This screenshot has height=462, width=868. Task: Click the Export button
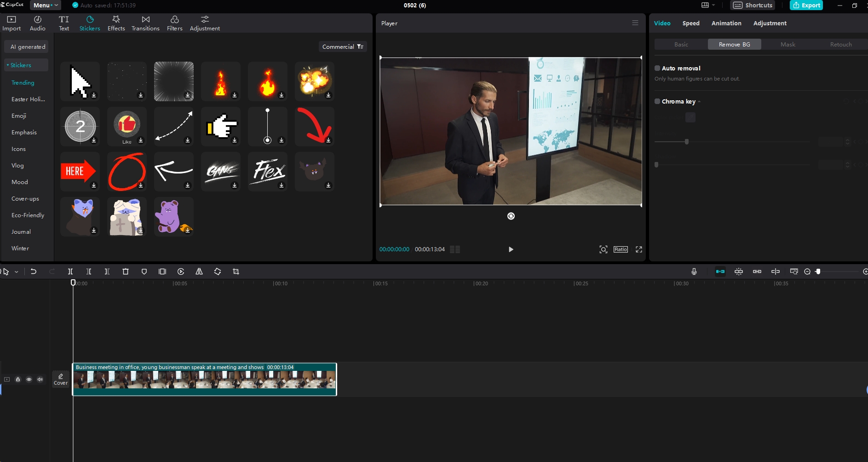click(x=806, y=6)
